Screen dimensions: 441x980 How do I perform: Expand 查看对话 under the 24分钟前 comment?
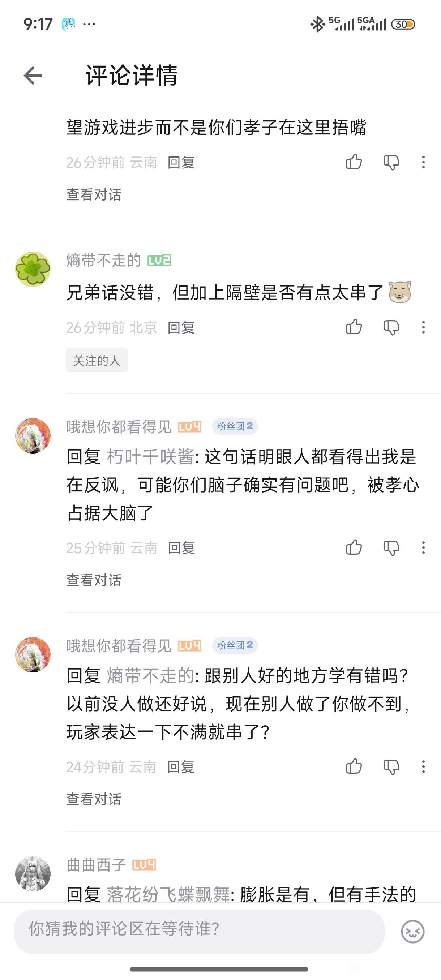coord(94,799)
